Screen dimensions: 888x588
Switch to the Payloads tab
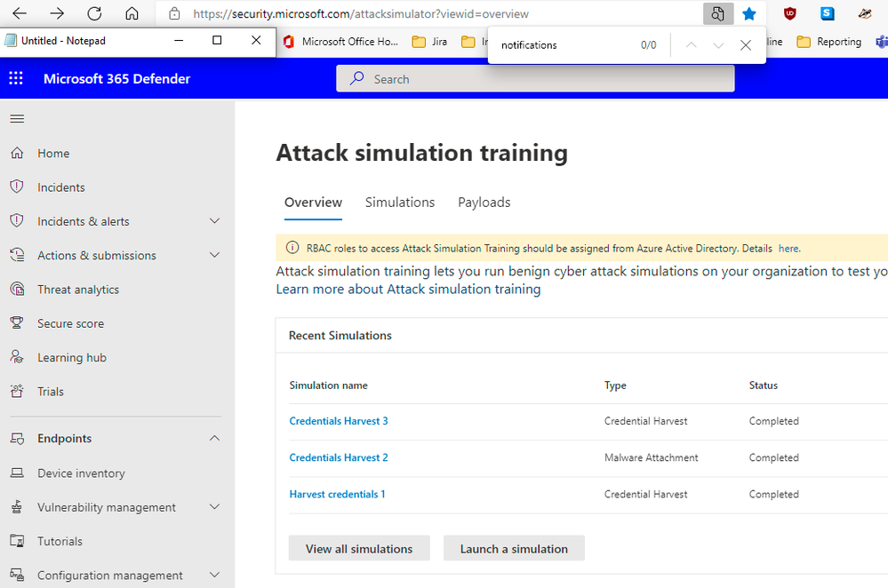pyautogui.click(x=484, y=202)
